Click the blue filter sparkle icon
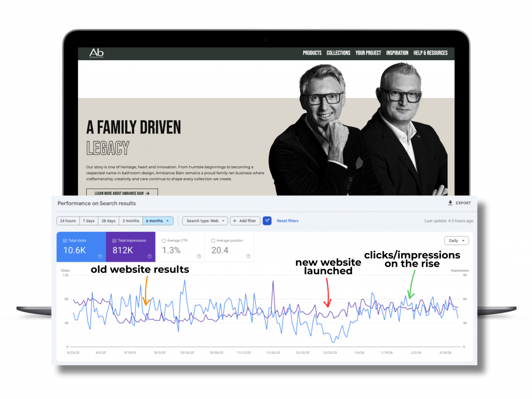This screenshot has height=399, width=532. coord(267,221)
